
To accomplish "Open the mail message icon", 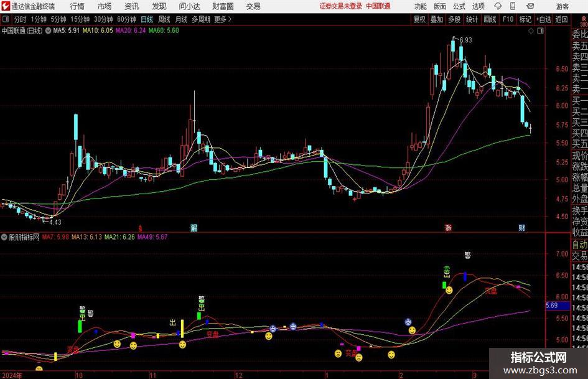I will tap(530, 6).
